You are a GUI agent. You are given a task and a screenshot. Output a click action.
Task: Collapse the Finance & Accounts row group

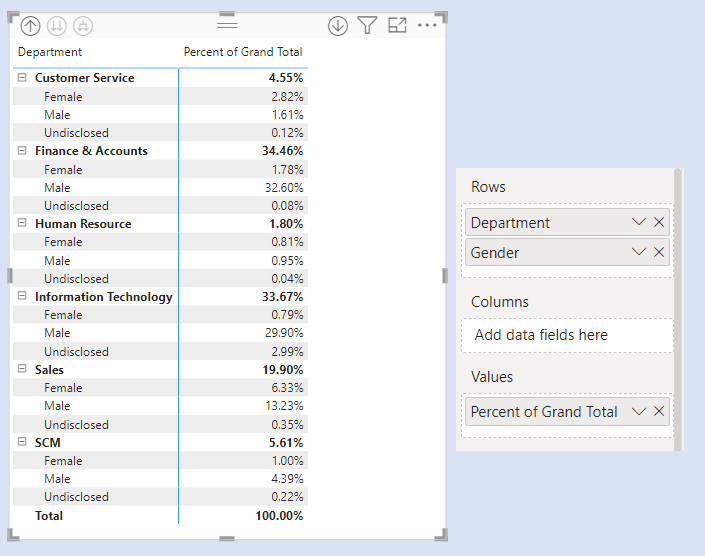coord(22,151)
